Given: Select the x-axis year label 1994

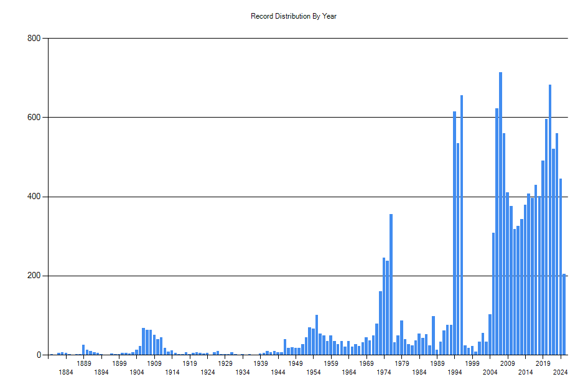Looking at the screenshot, I should pos(454,372).
